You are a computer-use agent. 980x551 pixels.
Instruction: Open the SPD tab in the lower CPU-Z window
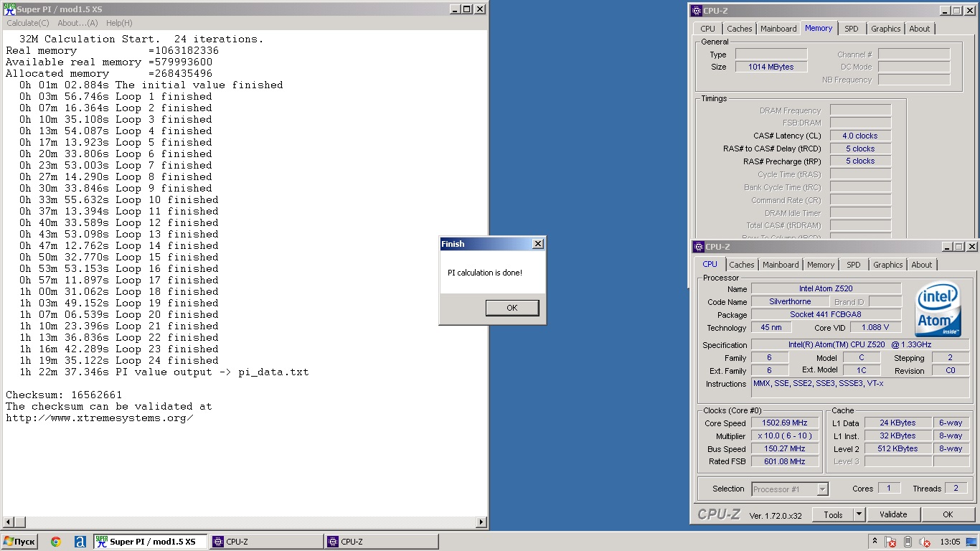pos(853,265)
